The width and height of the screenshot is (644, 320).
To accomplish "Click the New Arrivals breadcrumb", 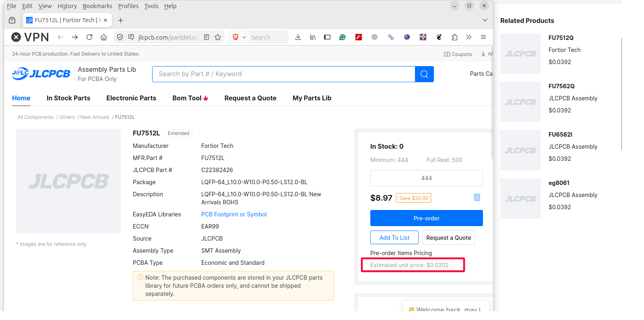I will 95,117.
